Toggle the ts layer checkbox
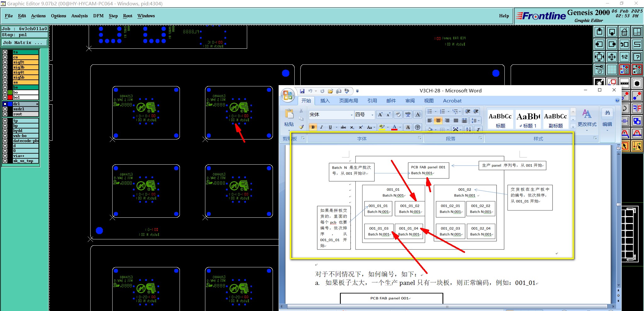This screenshot has height=311, width=644. click(5, 52)
